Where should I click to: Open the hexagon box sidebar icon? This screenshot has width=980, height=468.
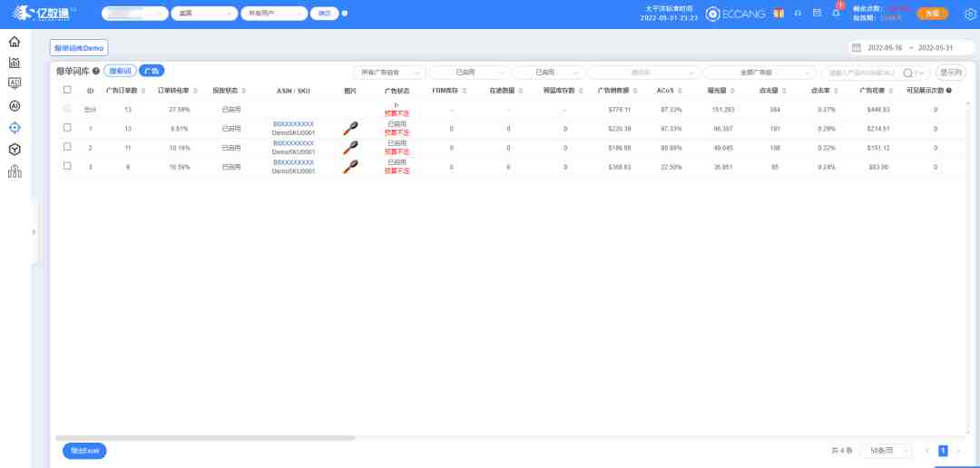15,150
